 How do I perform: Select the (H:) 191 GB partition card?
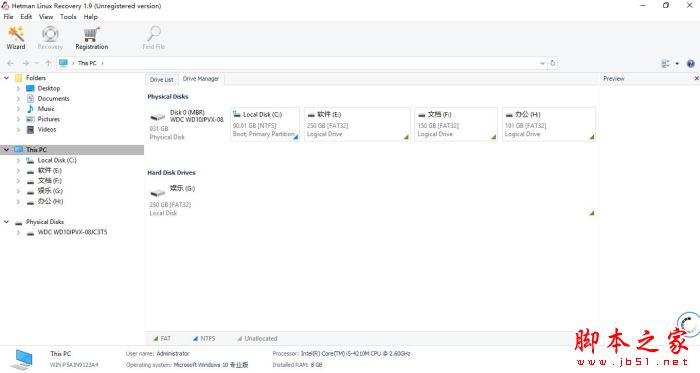[549, 124]
